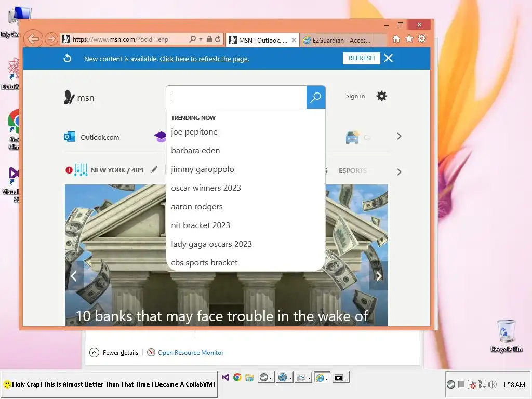
Task: Go back using the browser back arrow
Action: [x=33, y=39]
